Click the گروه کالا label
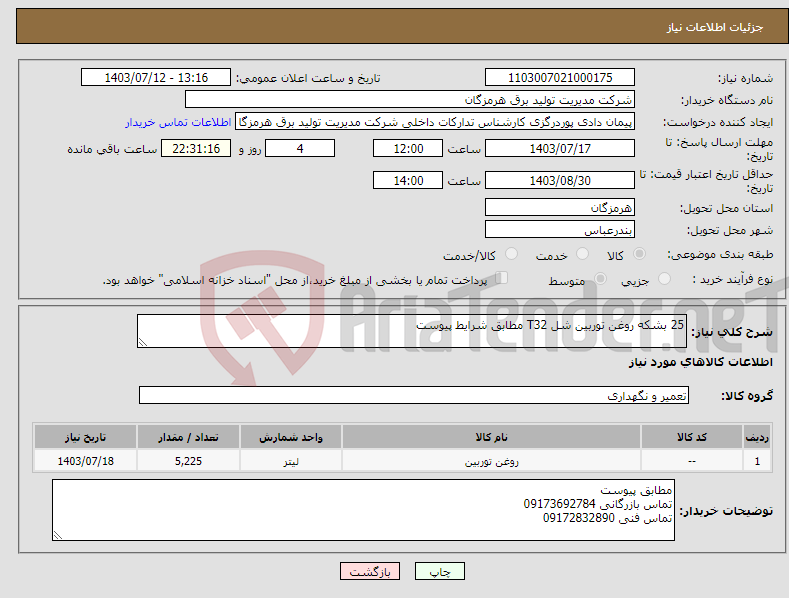 click(x=747, y=396)
